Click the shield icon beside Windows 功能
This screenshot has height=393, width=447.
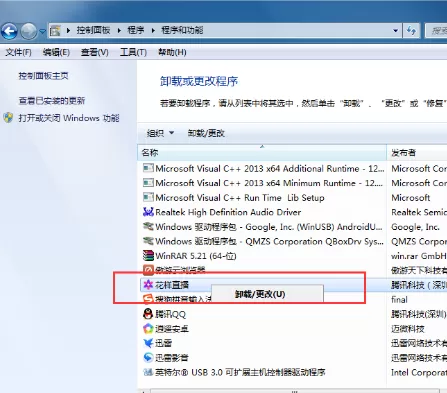pyautogui.click(x=8, y=118)
